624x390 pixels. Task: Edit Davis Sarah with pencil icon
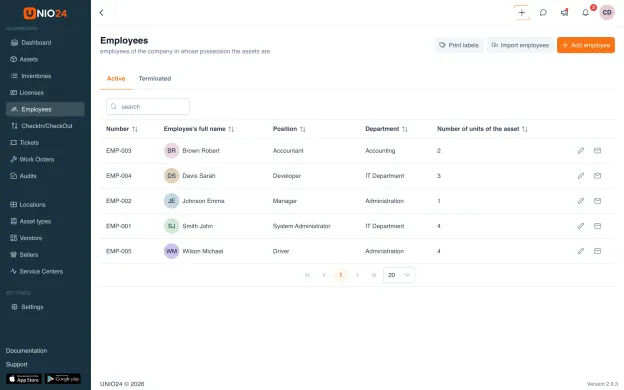coord(581,176)
